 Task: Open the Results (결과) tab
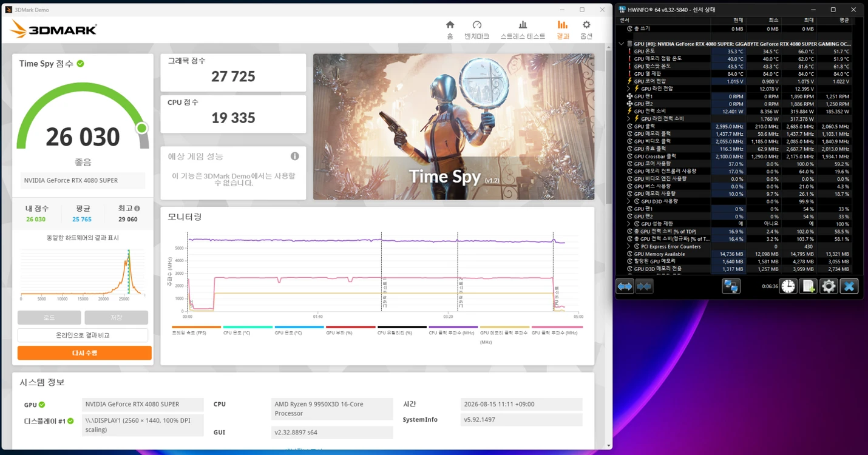[563, 30]
